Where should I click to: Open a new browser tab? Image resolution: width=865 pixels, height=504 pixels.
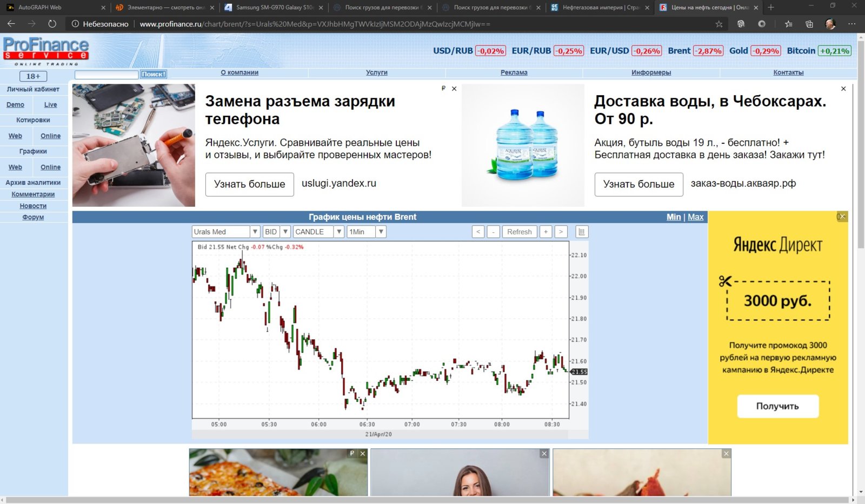pyautogui.click(x=771, y=8)
